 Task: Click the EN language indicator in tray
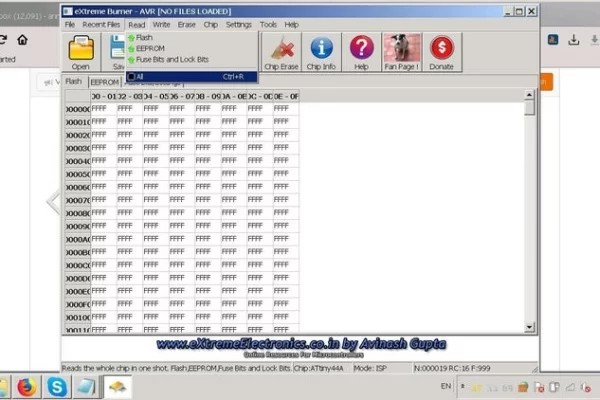coord(446,386)
